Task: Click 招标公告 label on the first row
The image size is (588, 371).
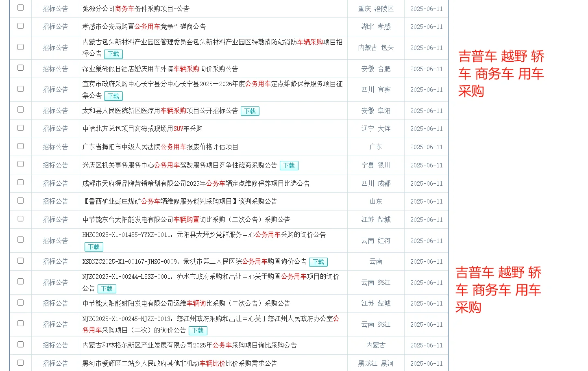Action: coord(55,8)
